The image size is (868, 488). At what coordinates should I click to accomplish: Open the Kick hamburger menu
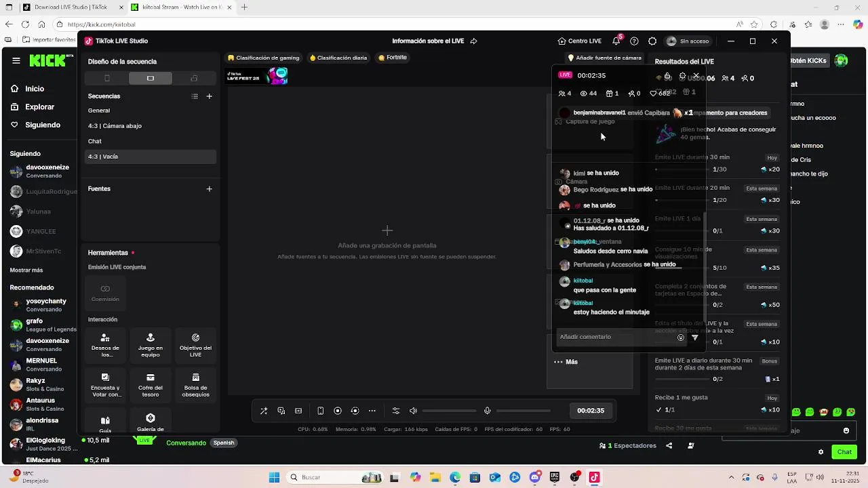point(16,60)
